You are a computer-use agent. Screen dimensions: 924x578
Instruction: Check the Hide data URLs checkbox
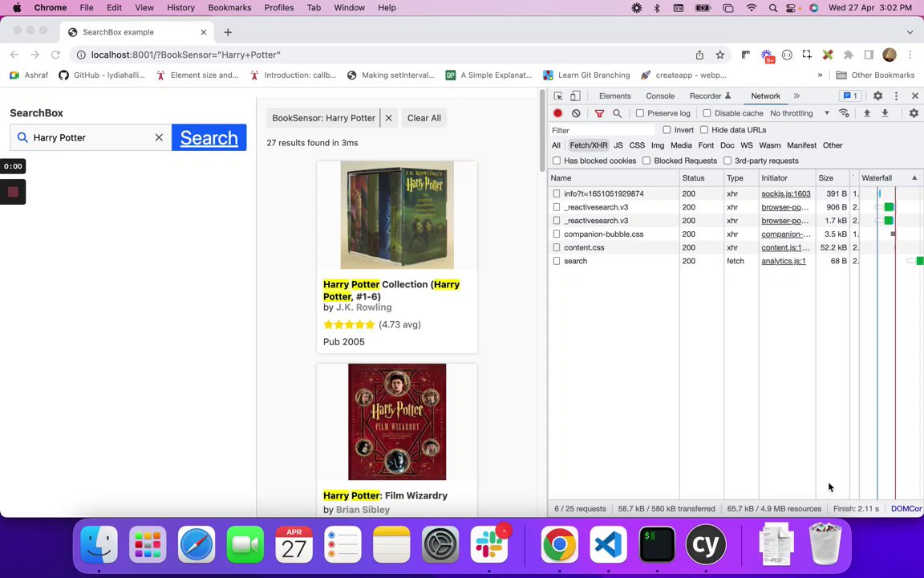click(703, 130)
